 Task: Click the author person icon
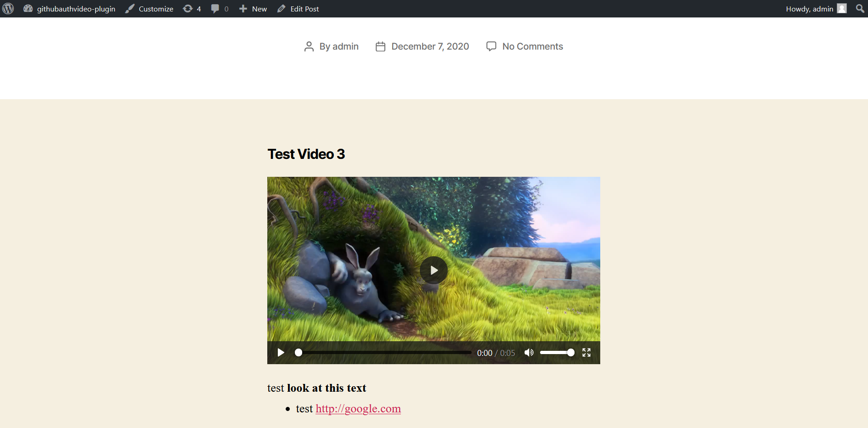pos(309,46)
